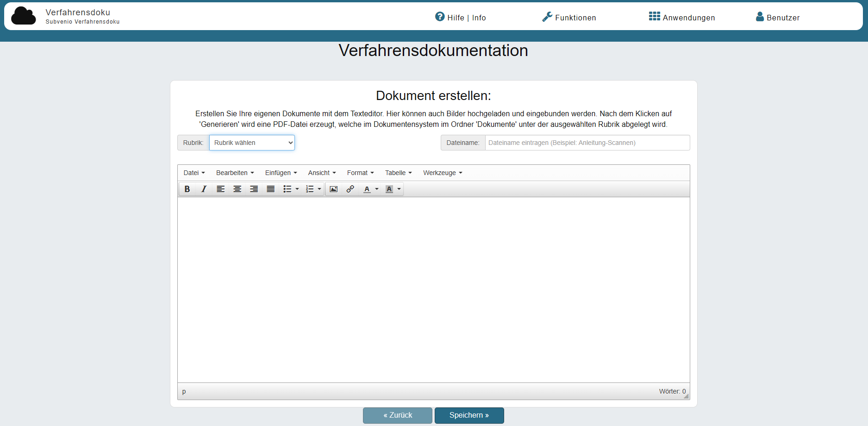Open the Funktionen navigation item
Screen dimensions: 868x426
pos(569,17)
